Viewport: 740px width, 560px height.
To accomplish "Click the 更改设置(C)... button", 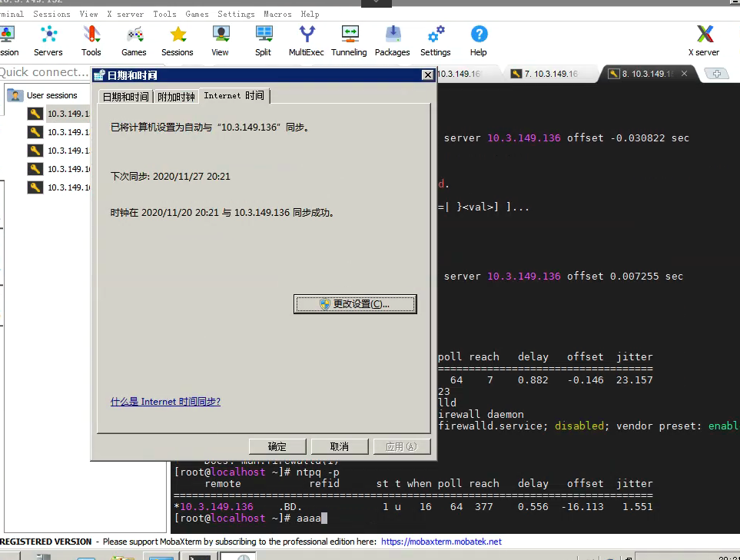I will [355, 304].
